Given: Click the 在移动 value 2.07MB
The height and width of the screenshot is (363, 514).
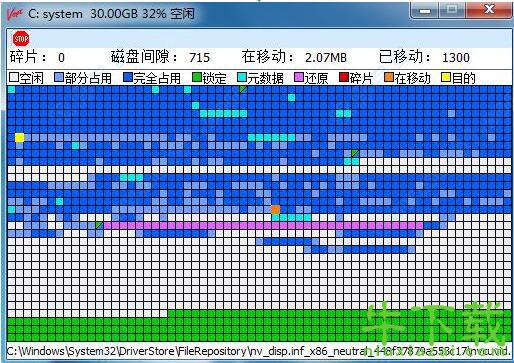Looking at the screenshot, I should pos(326,58).
